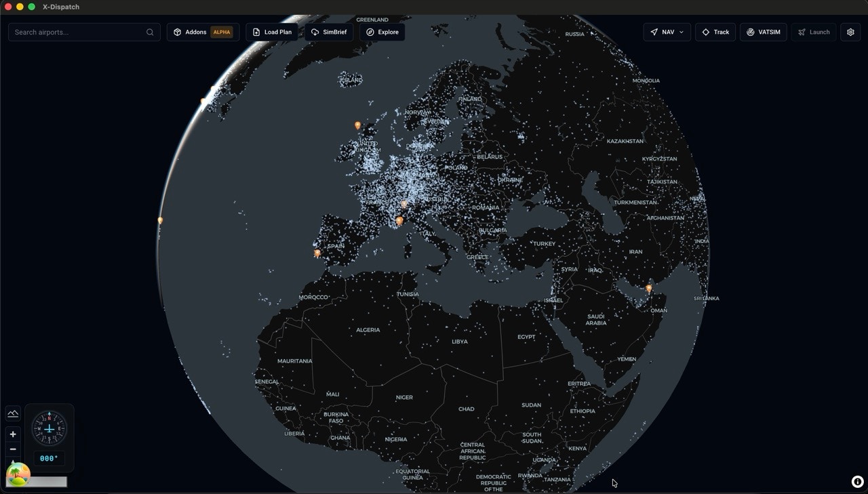Zoom in with the plus button
Image resolution: width=868 pixels, height=494 pixels.
(x=13, y=434)
